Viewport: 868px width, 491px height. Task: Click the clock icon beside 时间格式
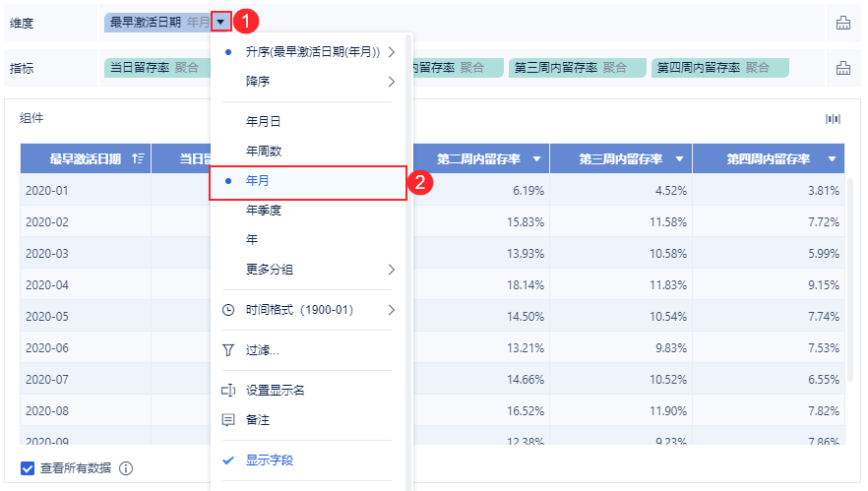(x=228, y=310)
